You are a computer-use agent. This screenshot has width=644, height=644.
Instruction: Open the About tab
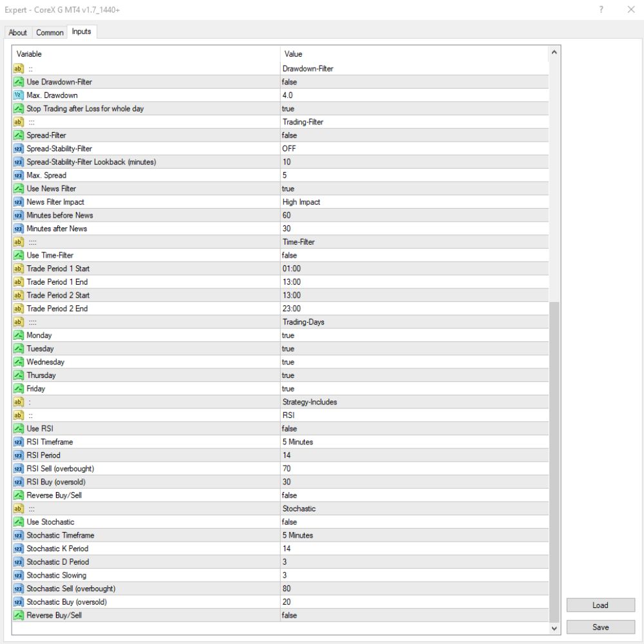(17, 32)
